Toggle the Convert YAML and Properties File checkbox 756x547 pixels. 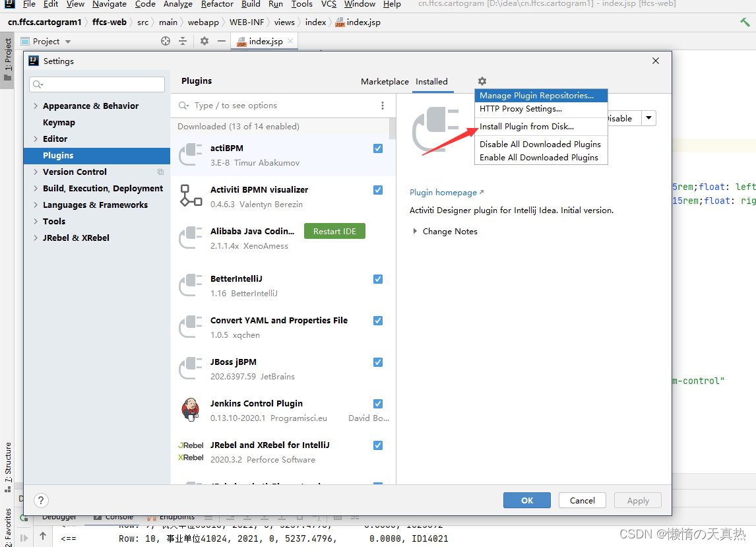(378, 321)
